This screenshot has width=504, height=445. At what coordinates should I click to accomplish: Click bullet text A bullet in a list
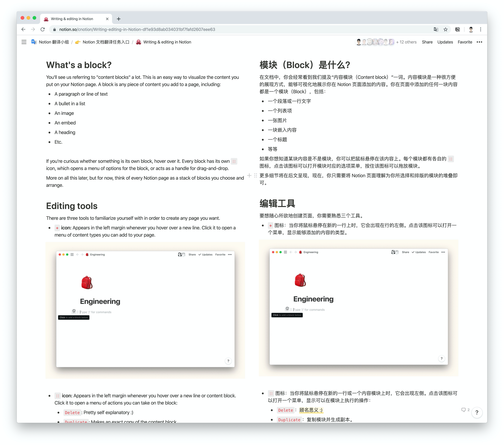pyautogui.click(x=70, y=104)
